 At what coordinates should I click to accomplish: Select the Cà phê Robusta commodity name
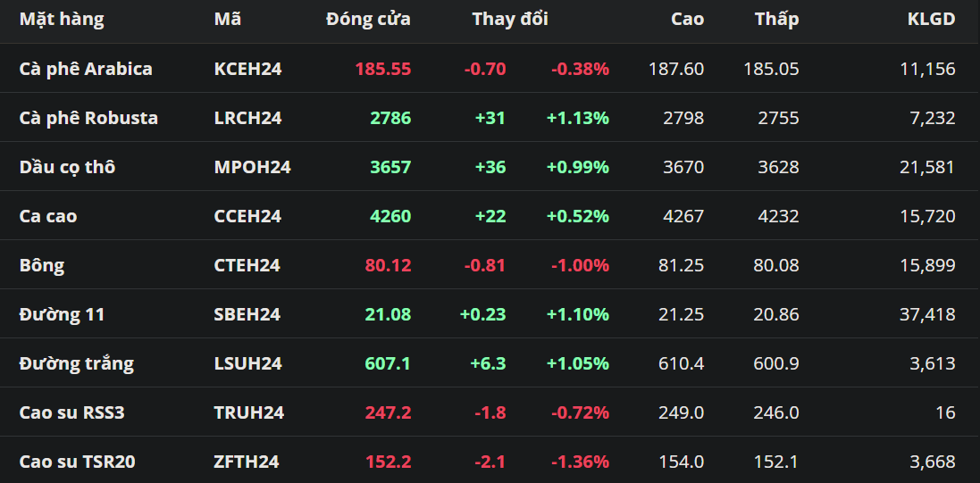click(88, 118)
